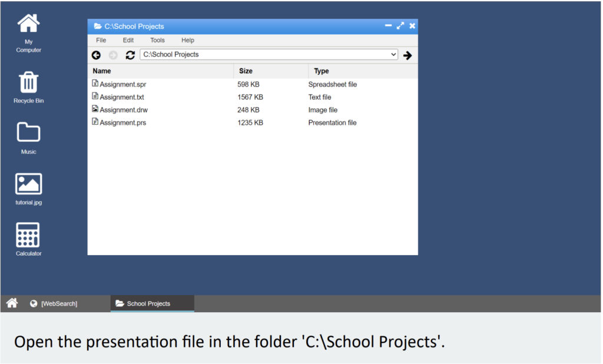Image resolution: width=603 pixels, height=364 pixels.
Task: Select the Assignment.prs presentation file
Action: (x=122, y=123)
